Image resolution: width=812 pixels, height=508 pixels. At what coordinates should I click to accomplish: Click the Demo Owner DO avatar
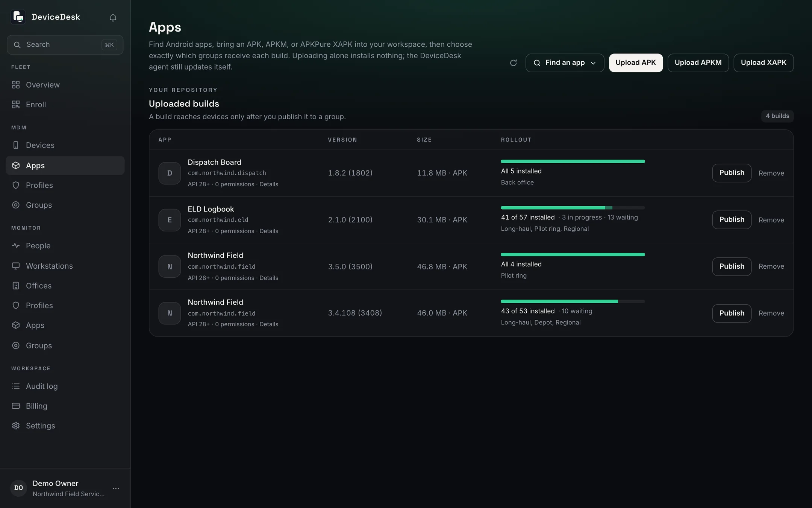pyautogui.click(x=18, y=488)
